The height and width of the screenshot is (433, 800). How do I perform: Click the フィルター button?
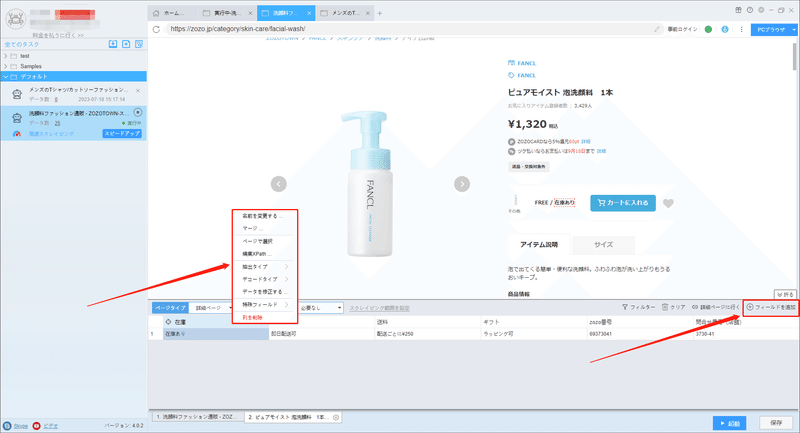click(x=638, y=308)
